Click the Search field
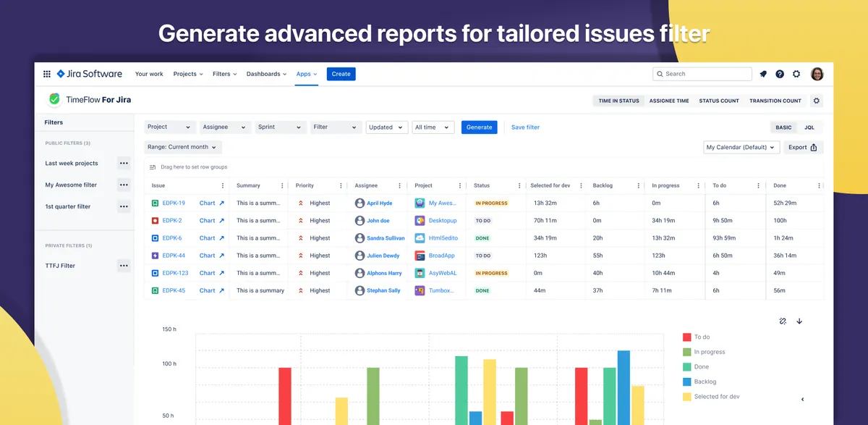868x425 pixels. (702, 74)
